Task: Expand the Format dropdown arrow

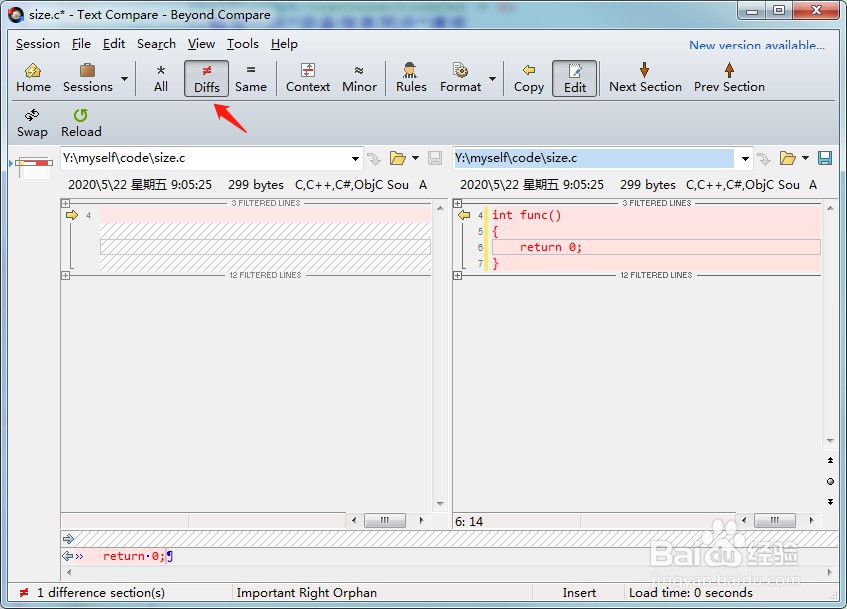Action: (492, 79)
